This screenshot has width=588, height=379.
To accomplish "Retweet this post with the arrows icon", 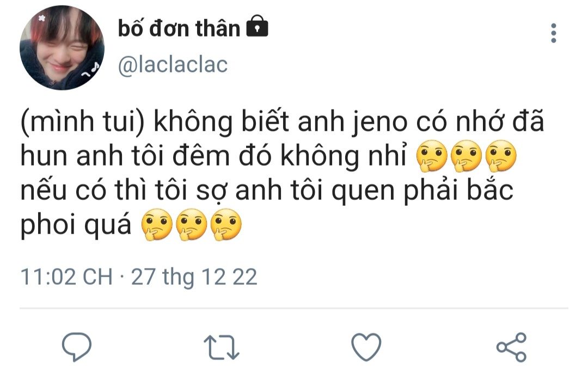I will pos(221,347).
